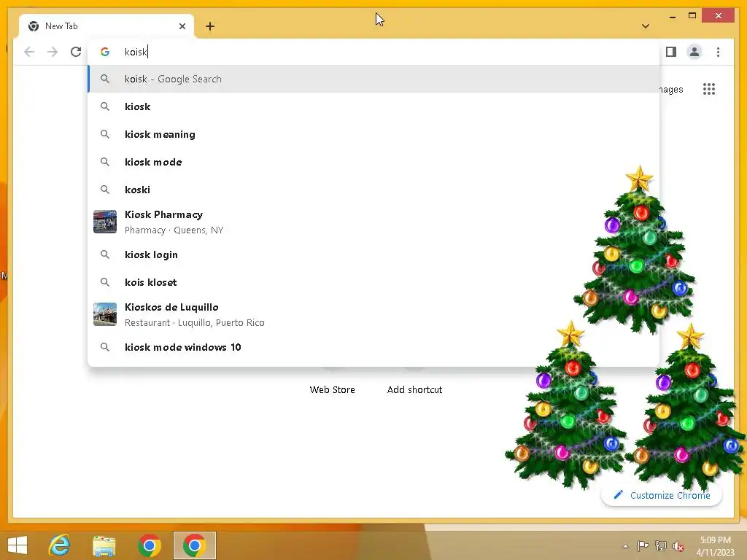
Task: Open the Windows Start button
Action: coord(18,545)
